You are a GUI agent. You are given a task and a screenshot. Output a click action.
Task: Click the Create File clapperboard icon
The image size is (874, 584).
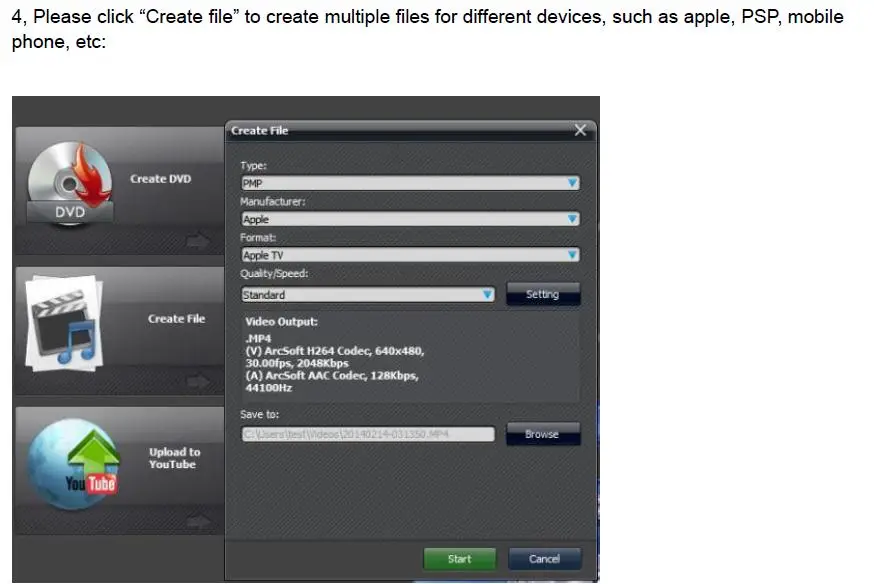pos(64,323)
